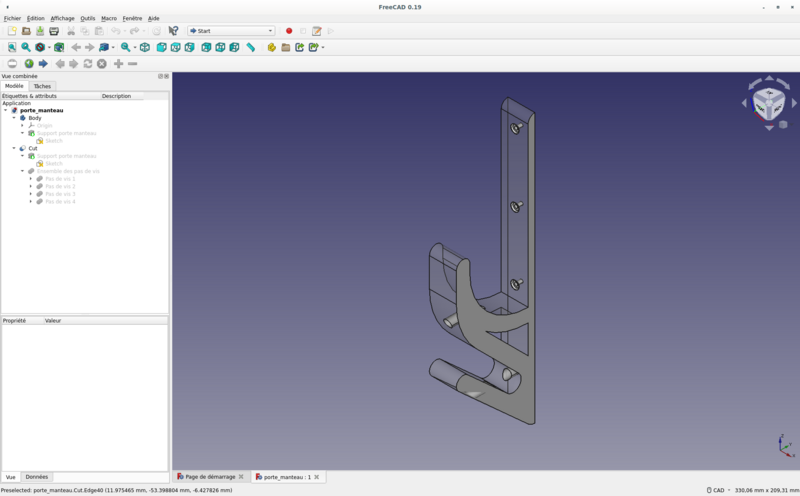This screenshot has height=496, width=800.
Task: Create a new document with the New icon
Action: 12,31
